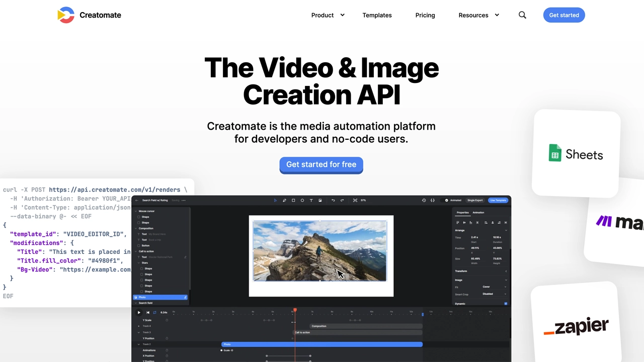644x362 pixels.
Task: Collapse Track 2 in timeline
Action: (139, 344)
